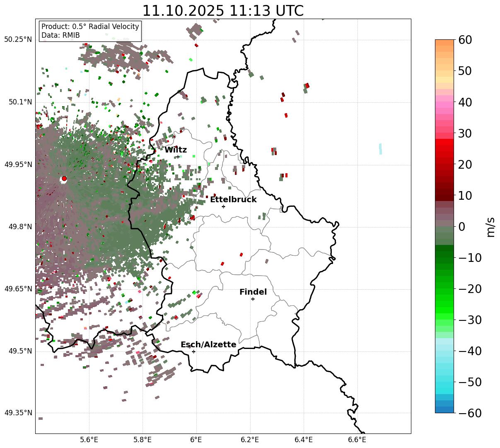Click the Esch/Alzette station cross marker
This screenshot has height=448, width=500.
193,351
